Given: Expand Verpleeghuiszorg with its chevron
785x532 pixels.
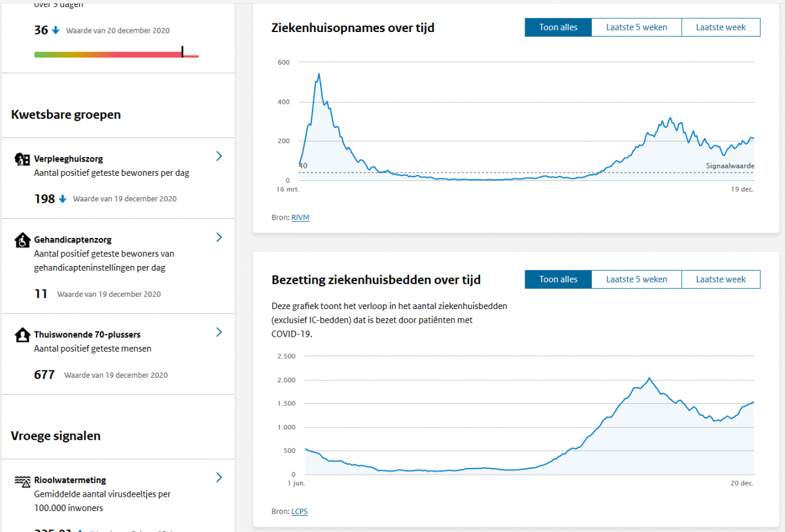Looking at the screenshot, I should click(219, 156).
